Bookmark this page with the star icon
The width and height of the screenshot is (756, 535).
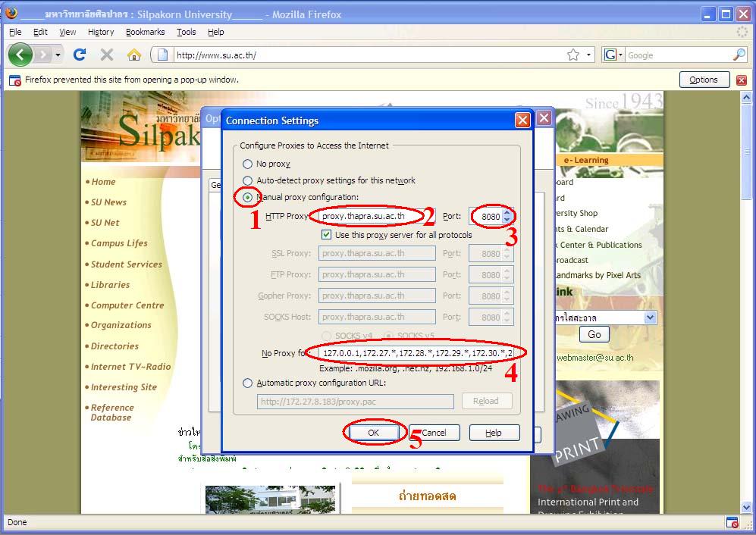coord(572,55)
